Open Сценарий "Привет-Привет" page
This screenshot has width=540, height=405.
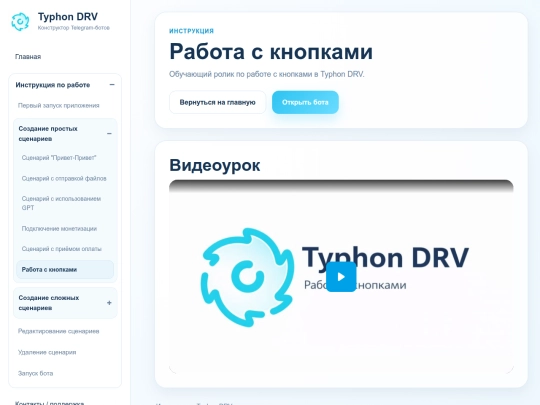click(x=59, y=158)
